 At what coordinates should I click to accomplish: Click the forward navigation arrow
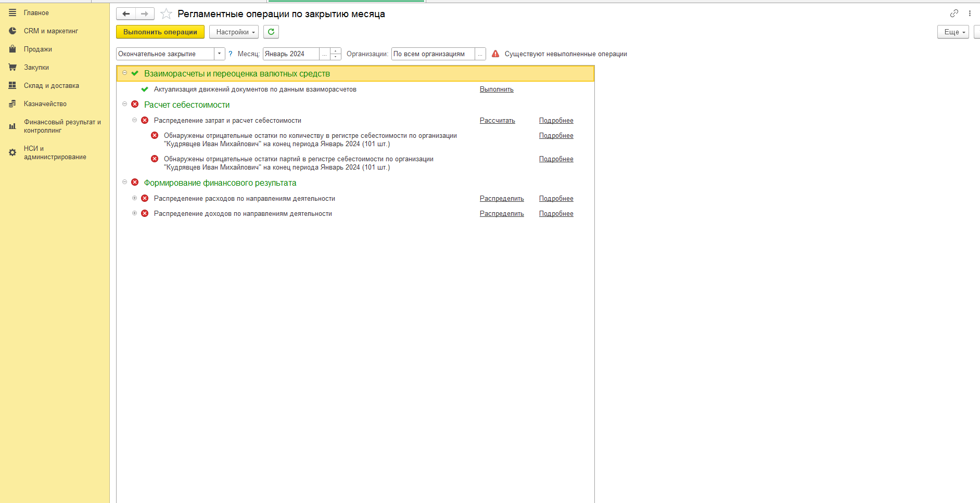(x=145, y=14)
